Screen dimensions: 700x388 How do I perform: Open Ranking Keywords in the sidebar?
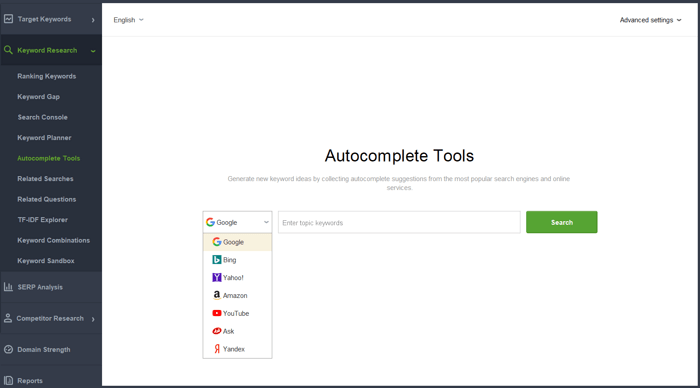[46, 76]
